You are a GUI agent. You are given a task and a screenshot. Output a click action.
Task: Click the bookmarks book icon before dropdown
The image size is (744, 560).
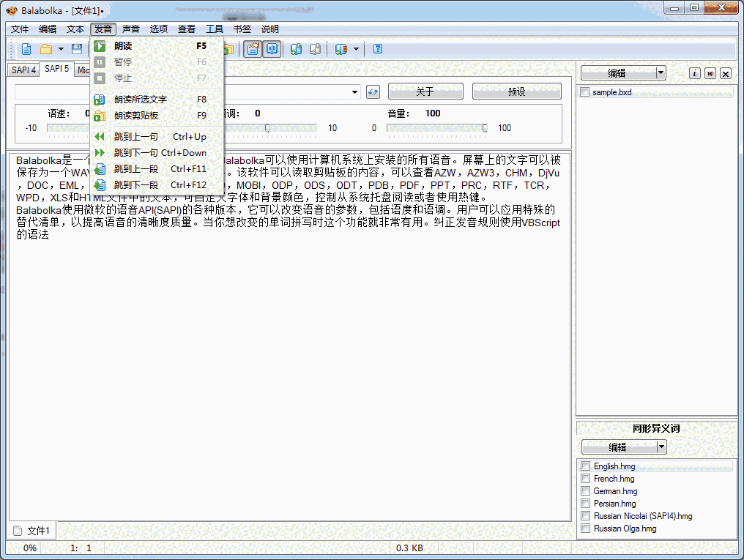point(341,49)
